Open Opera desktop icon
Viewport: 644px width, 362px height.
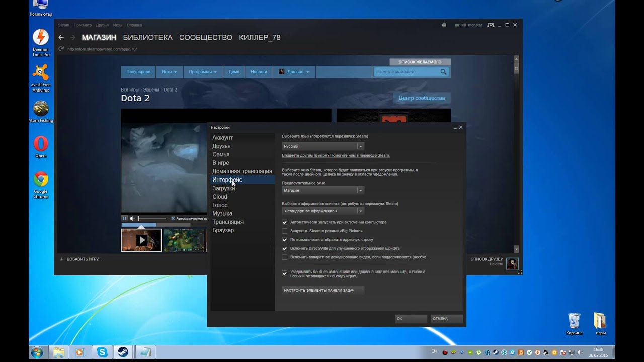point(41,147)
